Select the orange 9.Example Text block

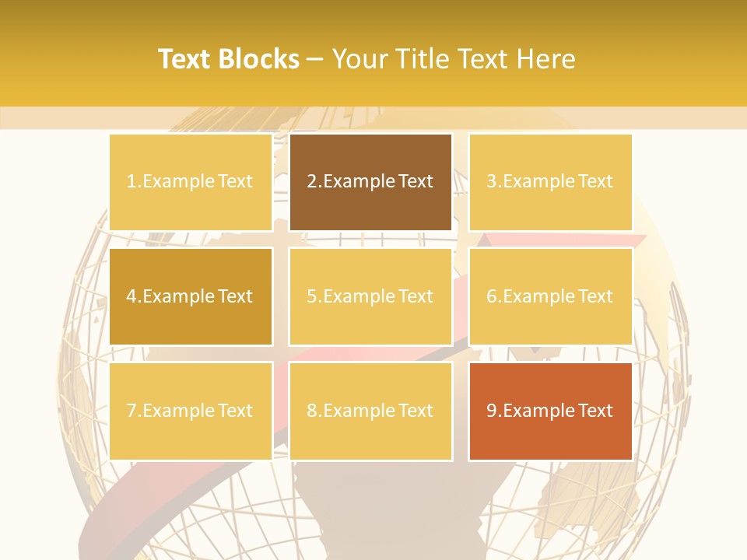click(x=550, y=411)
